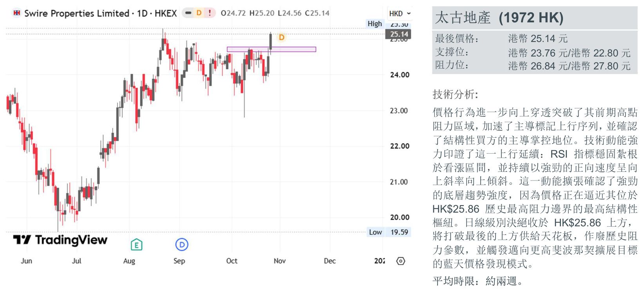644x293 pixels.
Task: Click the 最後價格 value 港幣 25.14 元
Action: [x=538, y=38]
